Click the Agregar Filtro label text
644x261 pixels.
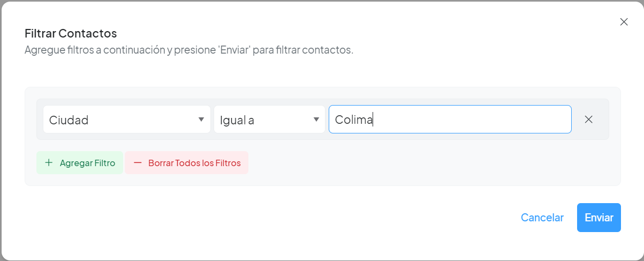pyautogui.click(x=87, y=163)
